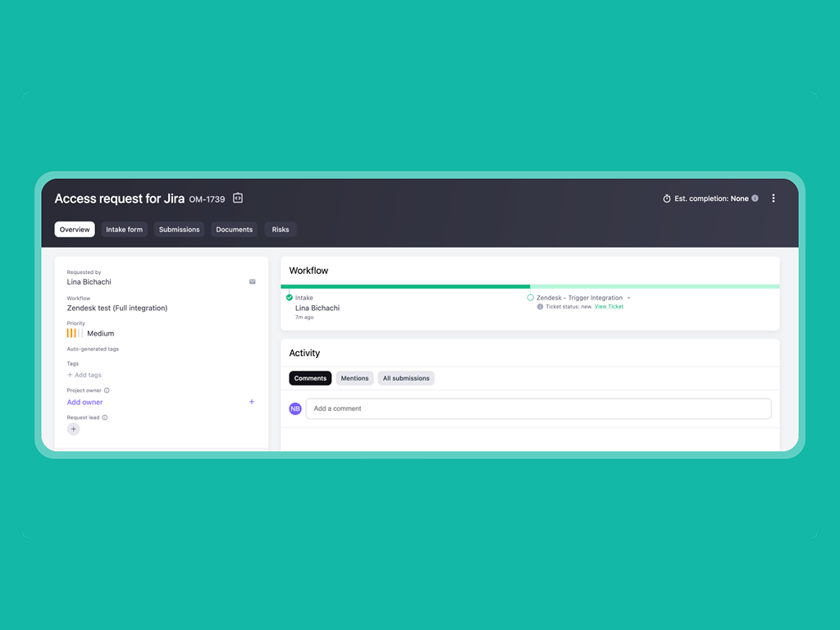Switch to the Intake form tab
This screenshot has width=840, height=630.
pyautogui.click(x=124, y=230)
